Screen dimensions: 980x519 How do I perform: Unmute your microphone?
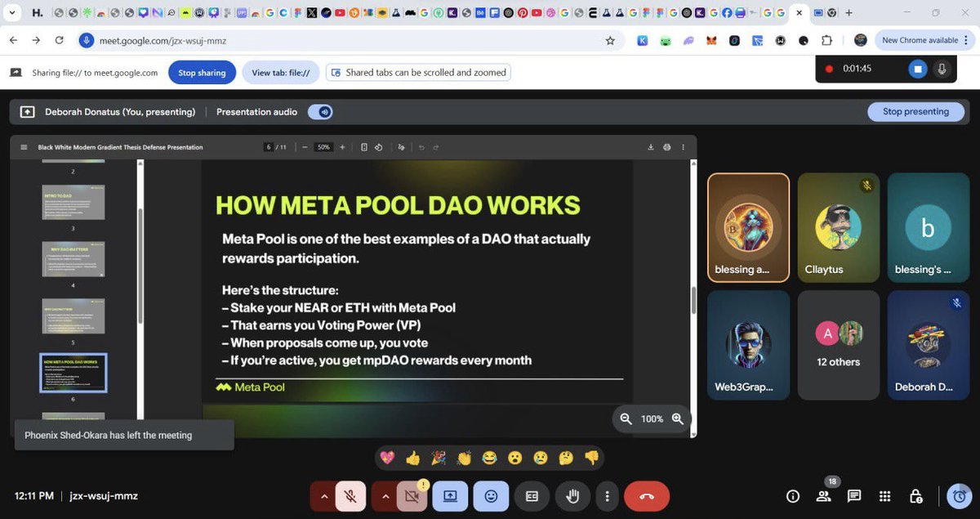click(x=350, y=496)
